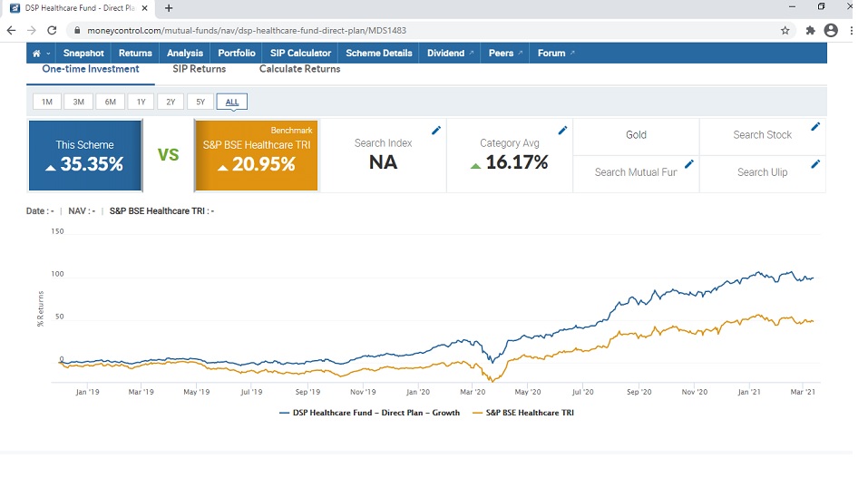Viewport: 868px width, 488px height.
Task: Switch to Calculate Returns tab
Action: [x=299, y=69]
